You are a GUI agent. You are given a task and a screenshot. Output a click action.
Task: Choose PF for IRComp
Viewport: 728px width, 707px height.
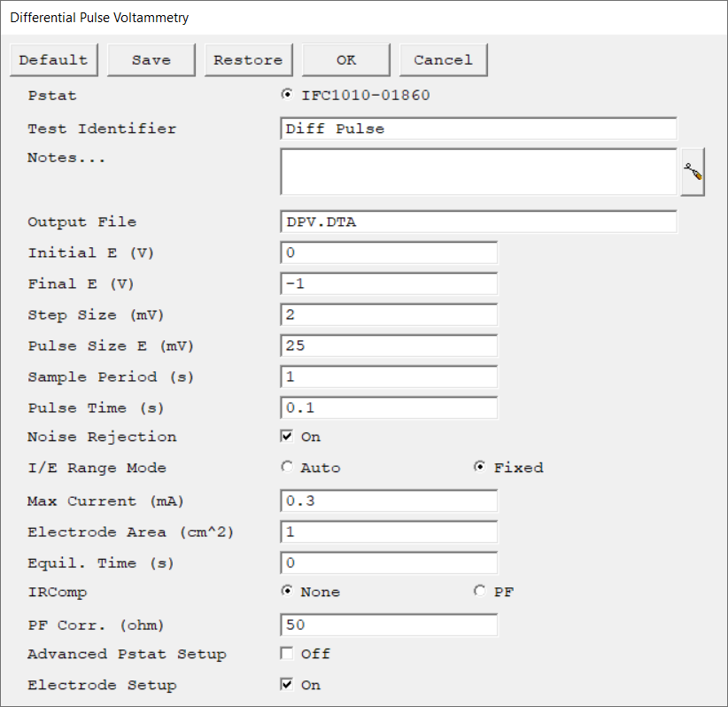tap(480, 591)
